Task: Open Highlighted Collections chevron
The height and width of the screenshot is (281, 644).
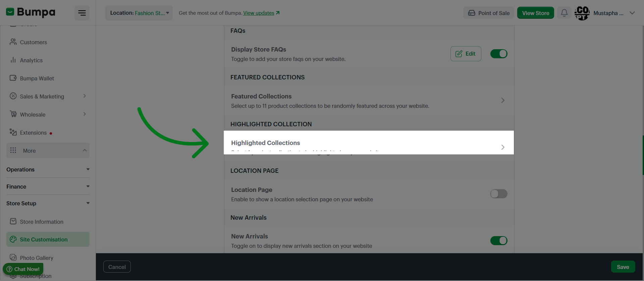Action: (x=503, y=147)
